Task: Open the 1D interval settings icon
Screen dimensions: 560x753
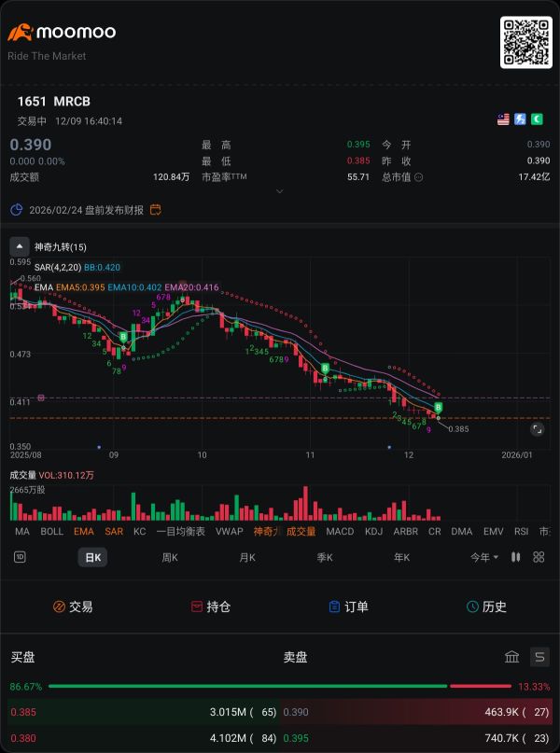Action: click(20, 557)
